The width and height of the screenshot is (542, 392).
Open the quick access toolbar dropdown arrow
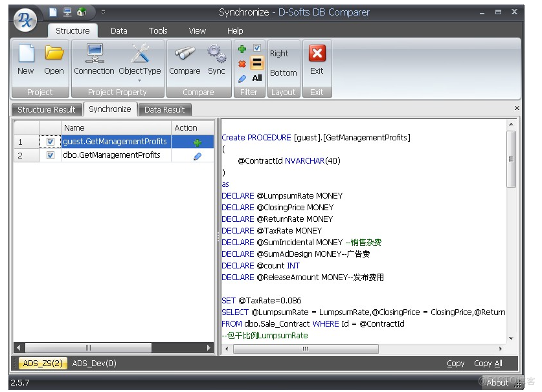[x=103, y=11]
